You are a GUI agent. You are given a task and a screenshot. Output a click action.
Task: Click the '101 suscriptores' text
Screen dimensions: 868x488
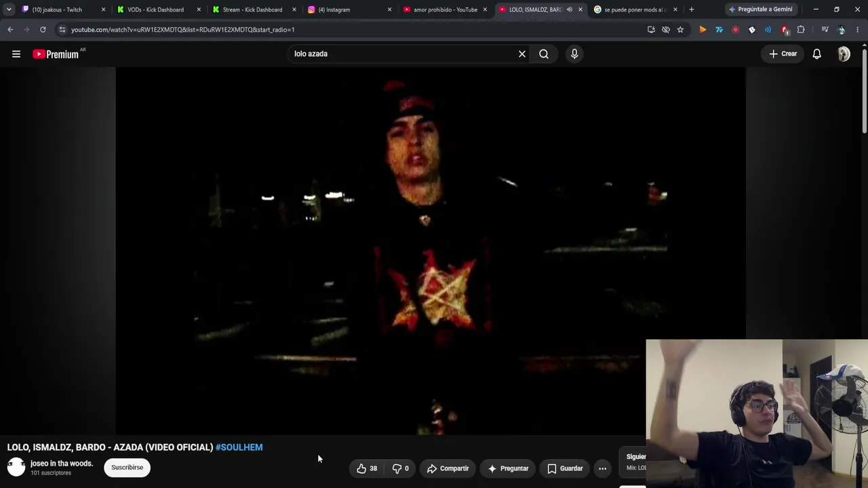click(51, 473)
